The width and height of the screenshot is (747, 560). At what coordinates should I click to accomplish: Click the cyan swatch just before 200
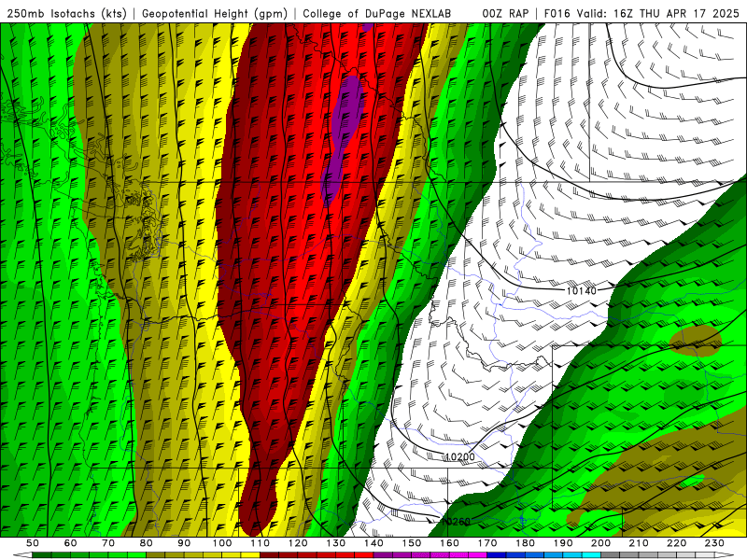[591, 554]
